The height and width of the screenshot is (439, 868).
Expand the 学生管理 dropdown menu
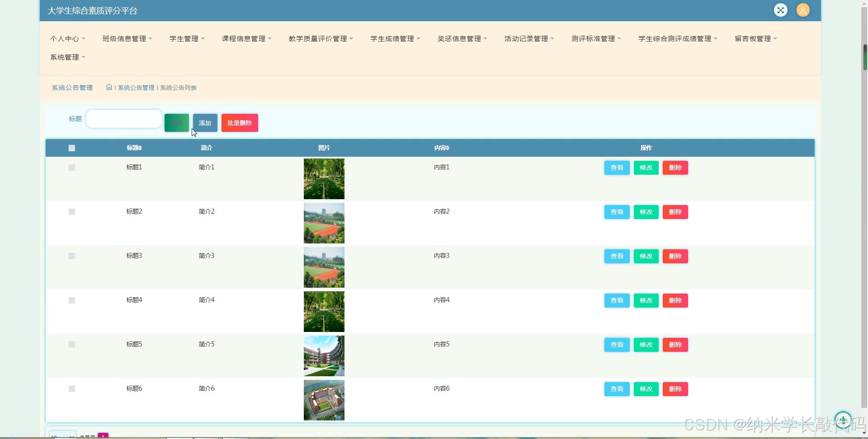(187, 39)
